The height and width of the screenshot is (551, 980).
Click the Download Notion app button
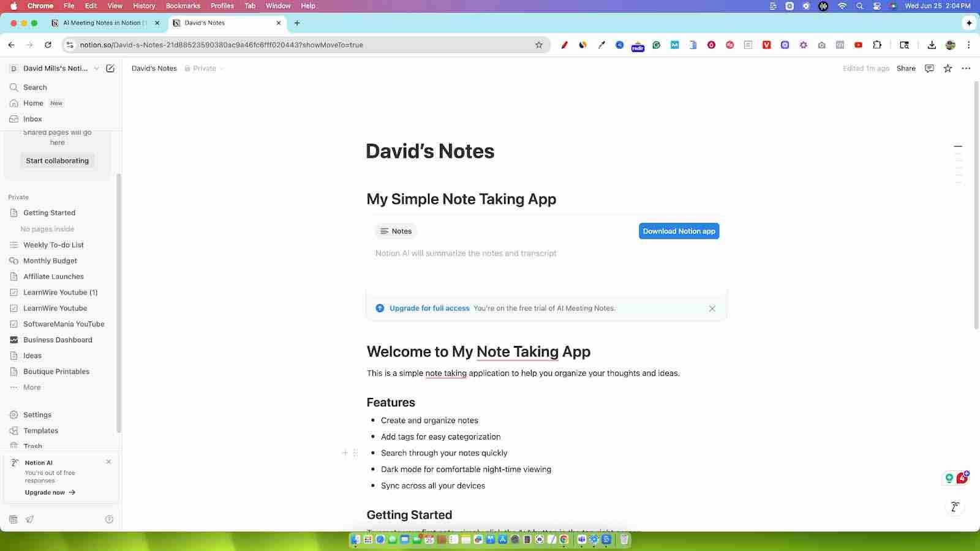pyautogui.click(x=679, y=231)
